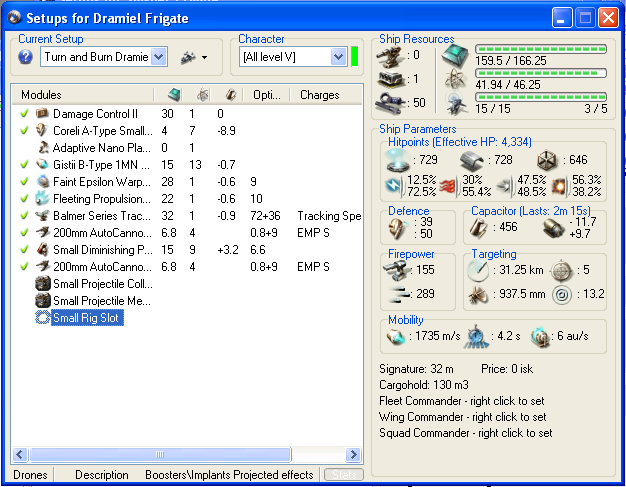Viewport: 626px width, 487px height.
Task: Toggle the second 200mm AutoCannon checkmark
Action: tap(24, 266)
